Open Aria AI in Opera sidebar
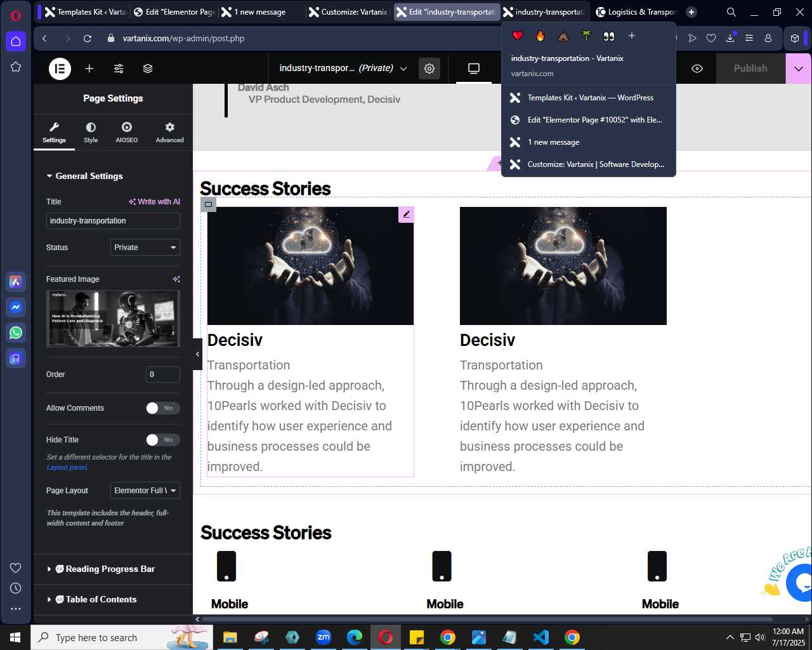The image size is (812, 650). click(x=16, y=282)
